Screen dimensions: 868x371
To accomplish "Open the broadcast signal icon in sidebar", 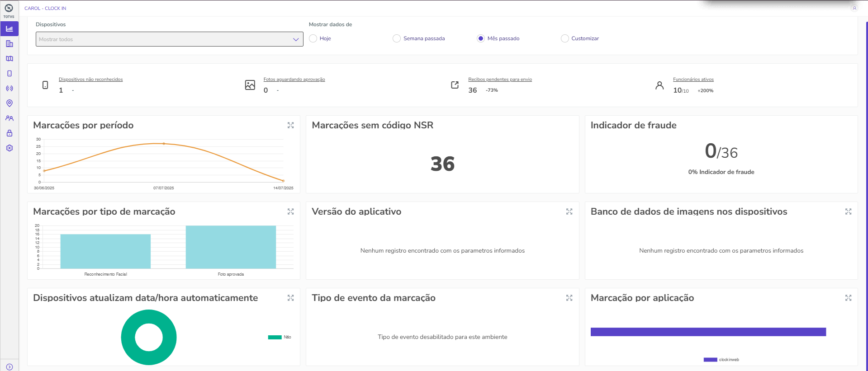I will [x=9, y=89].
